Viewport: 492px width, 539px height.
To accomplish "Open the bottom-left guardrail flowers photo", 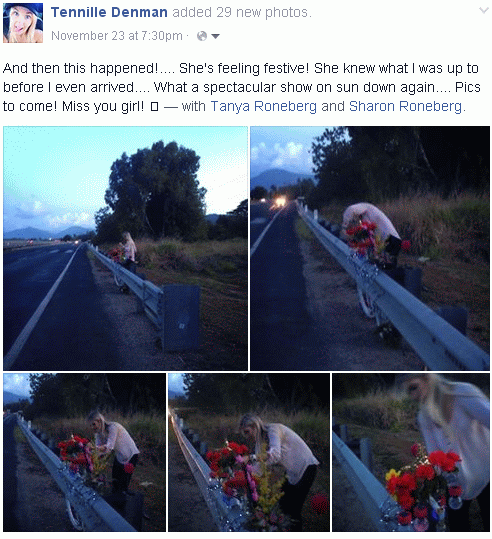I will (85, 452).
